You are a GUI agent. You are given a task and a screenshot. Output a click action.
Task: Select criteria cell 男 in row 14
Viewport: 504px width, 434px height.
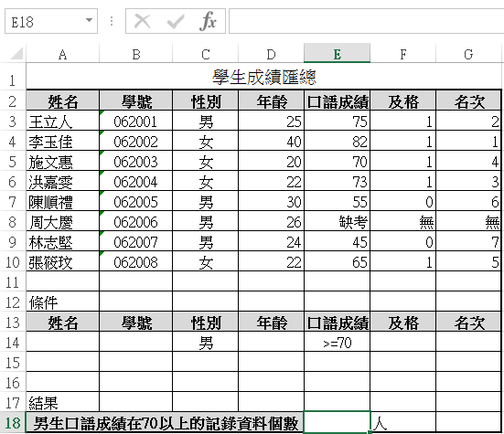click(x=206, y=342)
